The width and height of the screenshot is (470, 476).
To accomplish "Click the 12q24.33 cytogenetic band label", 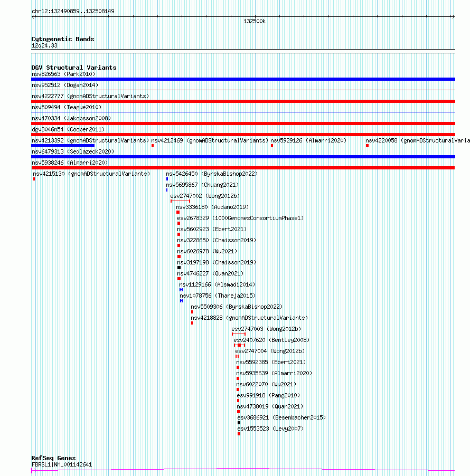I will tap(44, 45).
